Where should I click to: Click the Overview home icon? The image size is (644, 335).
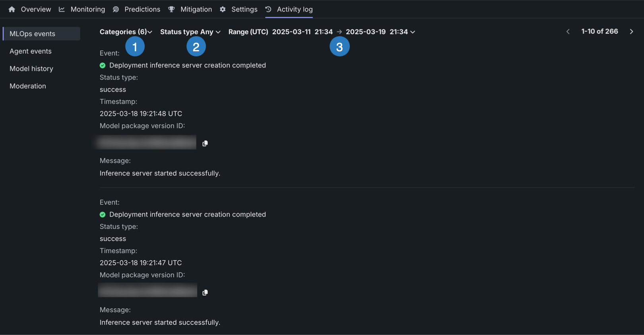pos(12,9)
